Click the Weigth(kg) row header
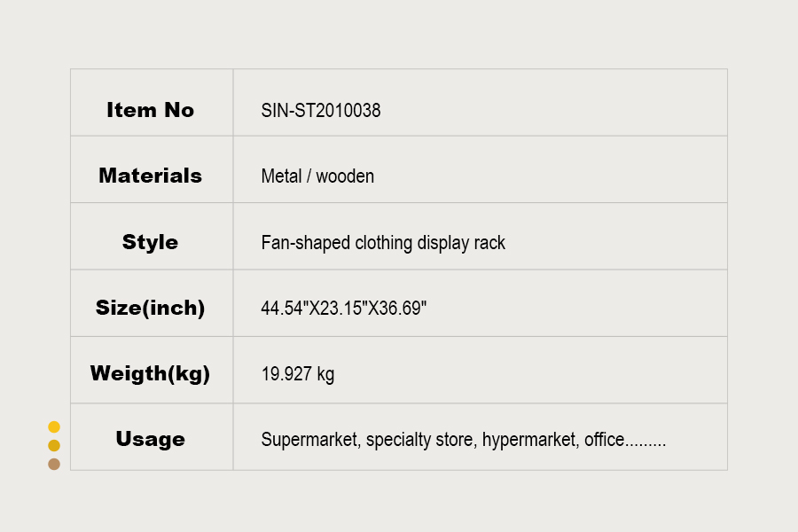The width and height of the screenshot is (798, 532). pos(150,373)
